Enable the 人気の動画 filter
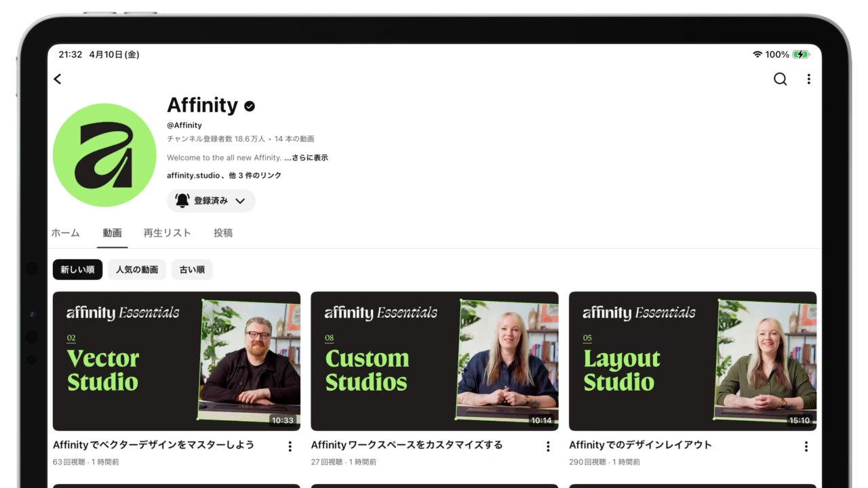This screenshot has width=868, height=488. tap(137, 269)
